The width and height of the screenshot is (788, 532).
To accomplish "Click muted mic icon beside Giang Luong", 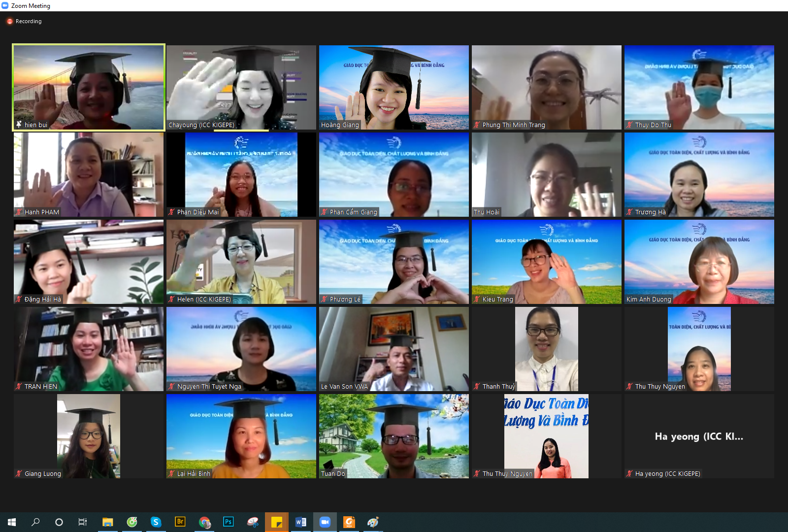I will (19, 474).
